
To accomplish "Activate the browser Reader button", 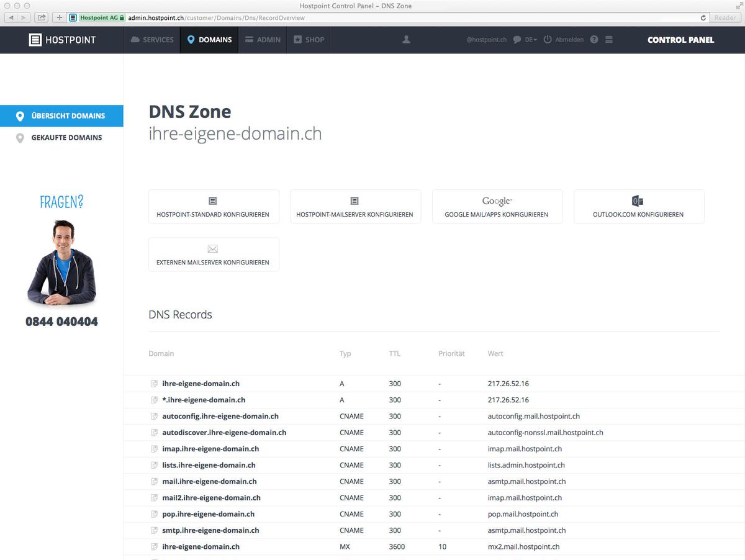I will tap(725, 17).
